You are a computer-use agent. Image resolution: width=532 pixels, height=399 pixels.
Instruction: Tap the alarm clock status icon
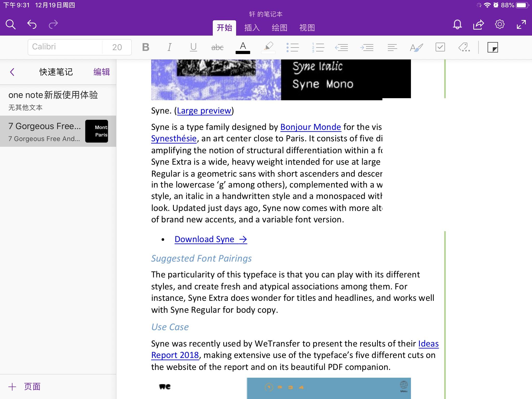(x=496, y=5)
